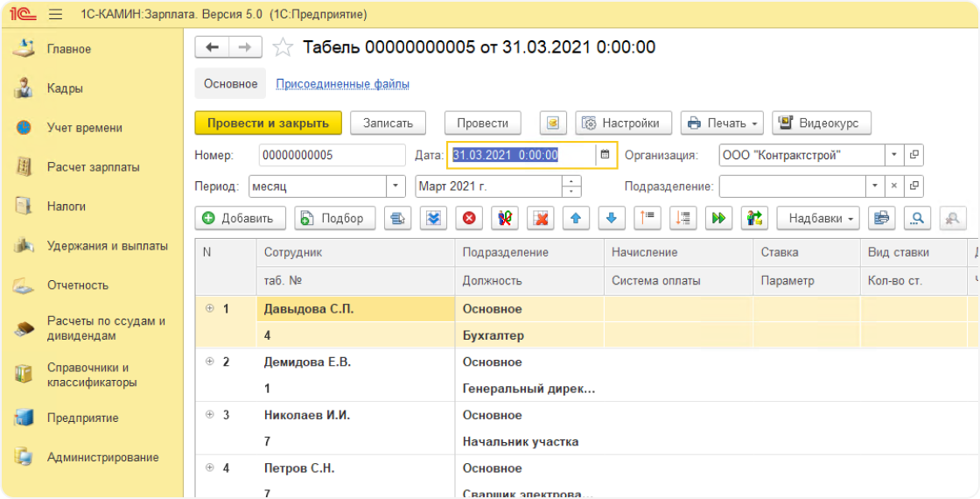Click the Начисление column header
This screenshot has width=980, height=499.
[x=679, y=253]
